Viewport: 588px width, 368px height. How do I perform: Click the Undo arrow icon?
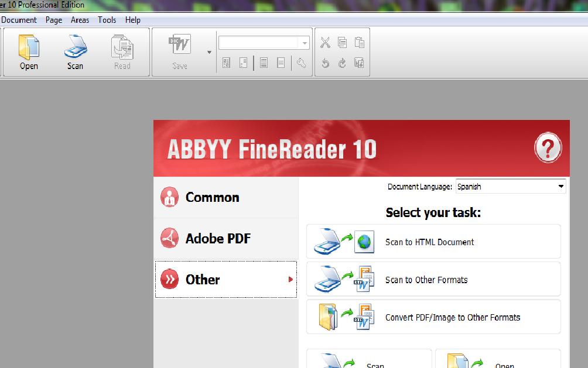click(x=325, y=63)
